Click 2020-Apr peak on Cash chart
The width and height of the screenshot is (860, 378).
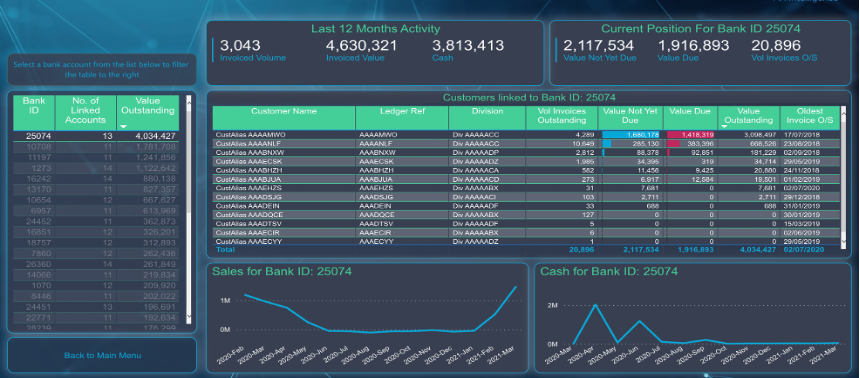pos(596,305)
